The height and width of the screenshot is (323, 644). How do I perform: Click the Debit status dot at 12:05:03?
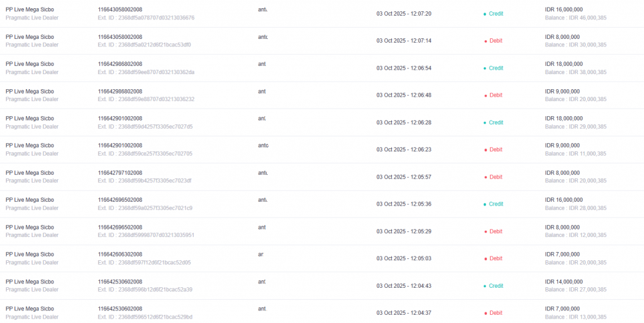coord(486,259)
